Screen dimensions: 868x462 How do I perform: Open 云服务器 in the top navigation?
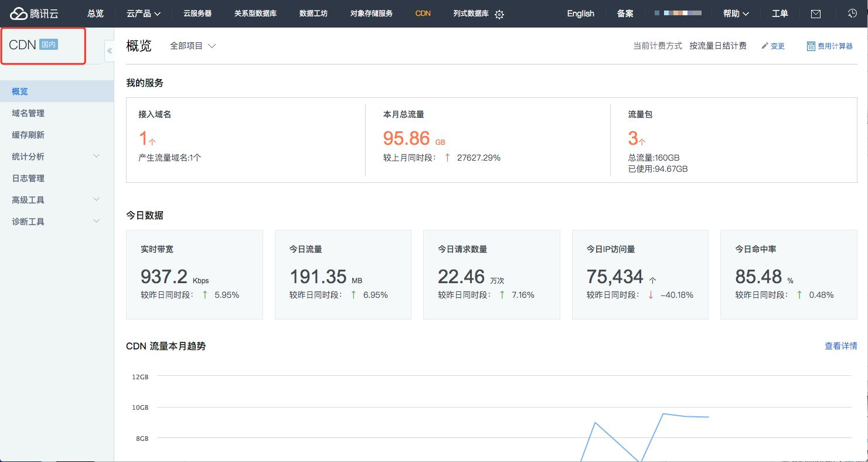click(198, 13)
